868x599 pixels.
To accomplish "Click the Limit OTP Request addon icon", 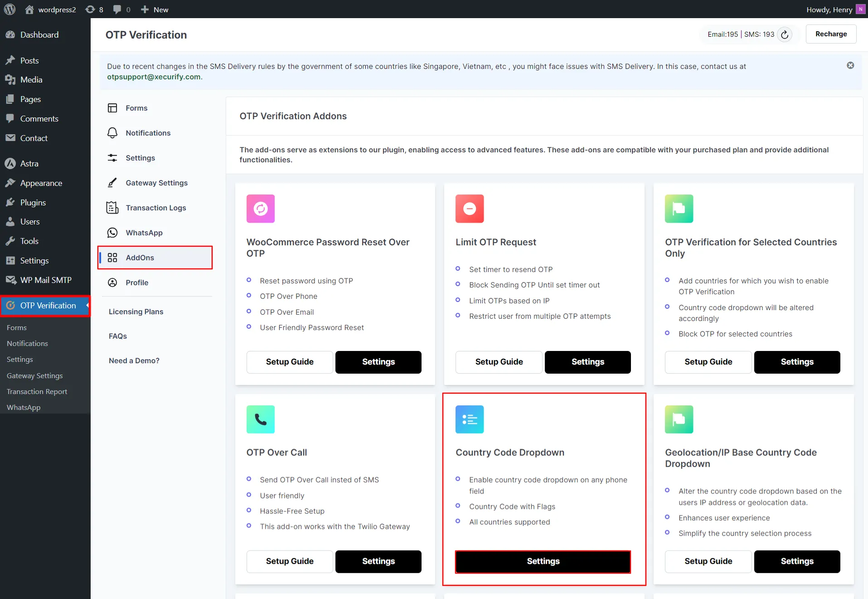I will (x=470, y=209).
